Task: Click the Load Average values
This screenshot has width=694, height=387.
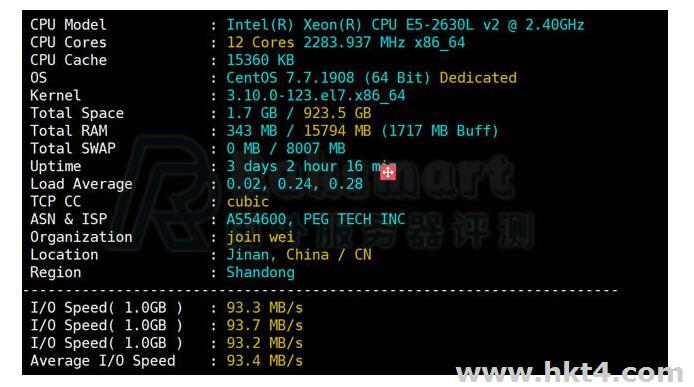Action: (x=294, y=184)
